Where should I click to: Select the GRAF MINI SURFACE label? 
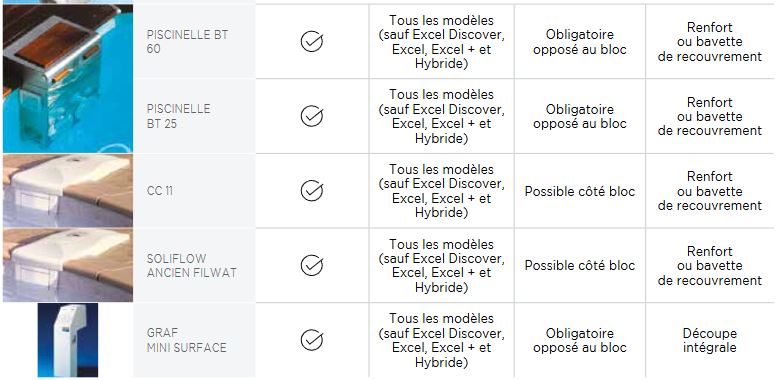(187, 340)
